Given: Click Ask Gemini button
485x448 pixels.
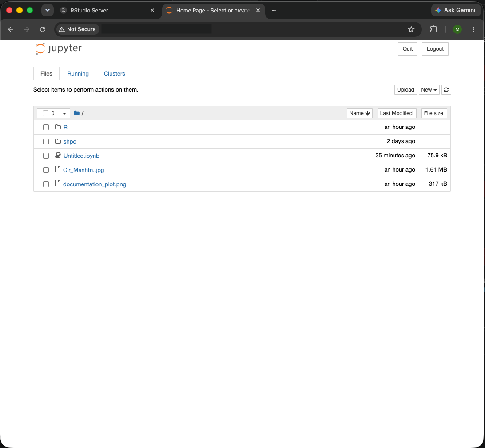Looking at the screenshot, I should [456, 10].
